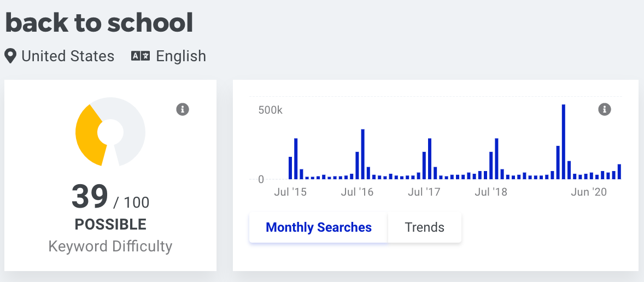Click the tall bar above Jul '15

tap(296, 159)
